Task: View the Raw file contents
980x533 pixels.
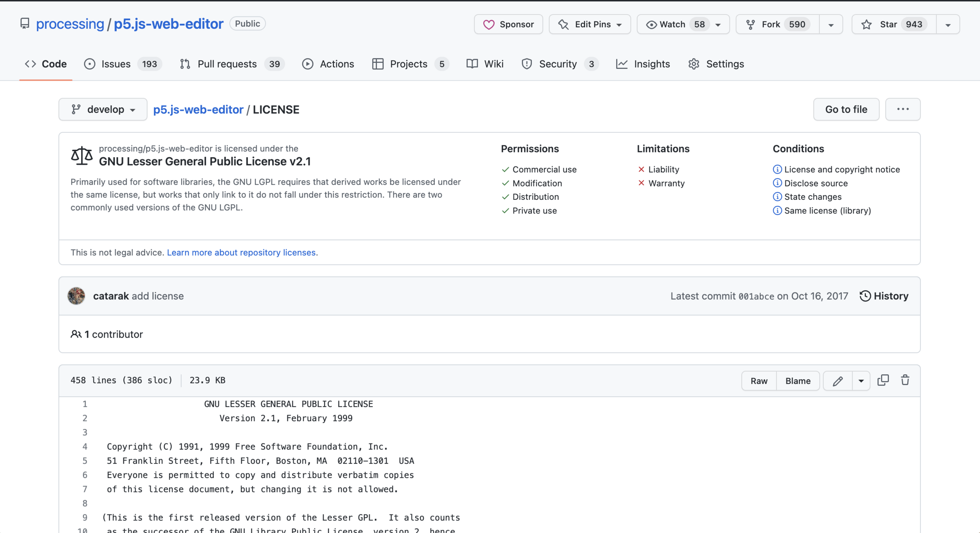Action: pos(759,381)
